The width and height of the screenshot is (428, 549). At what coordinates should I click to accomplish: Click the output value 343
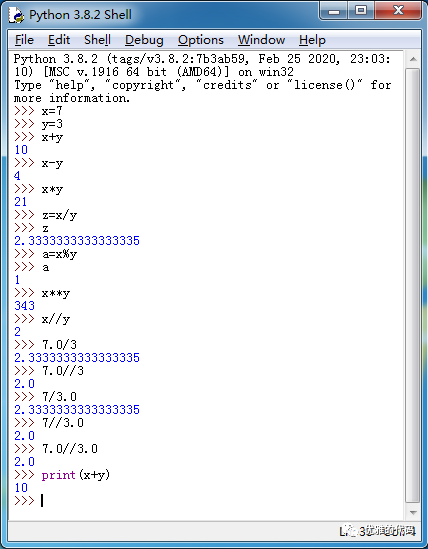[x=25, y=306]
